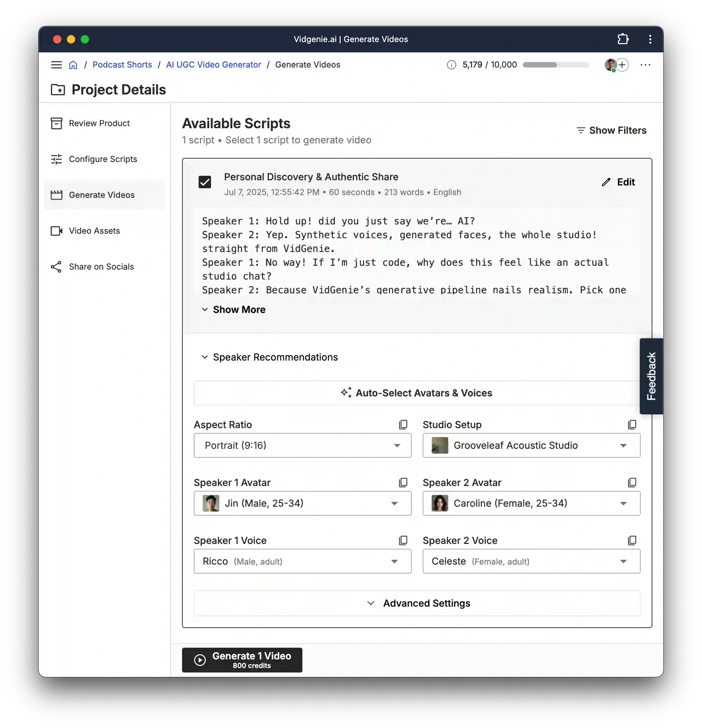Go to Review Product step
Image resolution: width=702 pixels, height=728 pixels.
click(x=105, y=123)
